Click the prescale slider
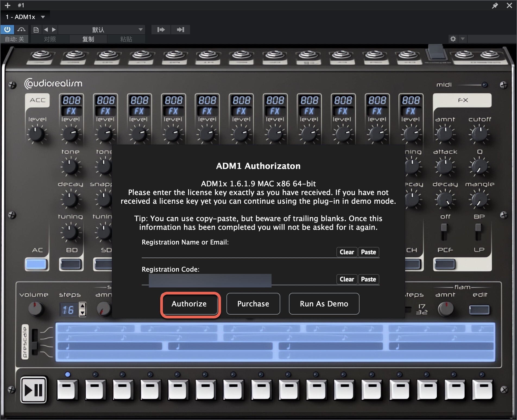517x420 pixels. pyautogui.click(x=35, y=342)
